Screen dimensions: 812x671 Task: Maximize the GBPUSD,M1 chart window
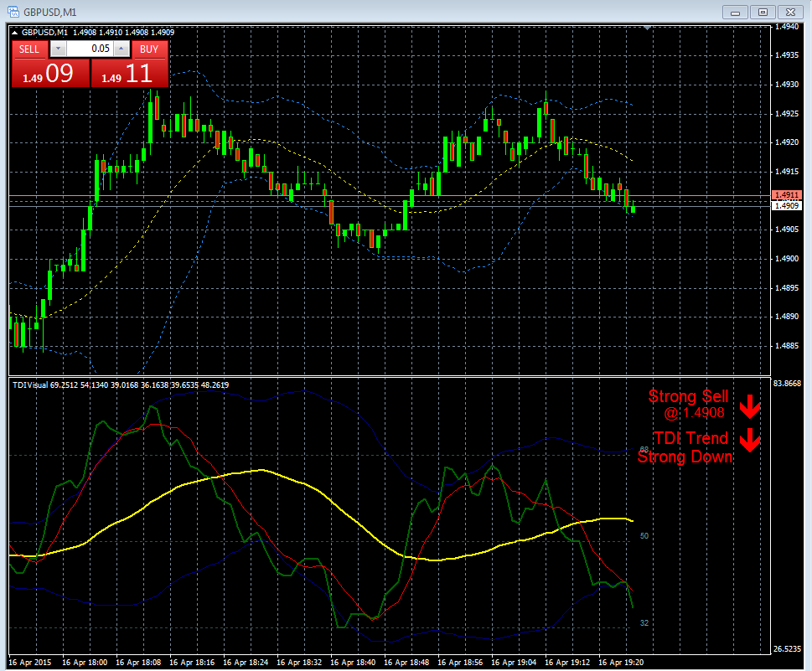coord(763,13)
